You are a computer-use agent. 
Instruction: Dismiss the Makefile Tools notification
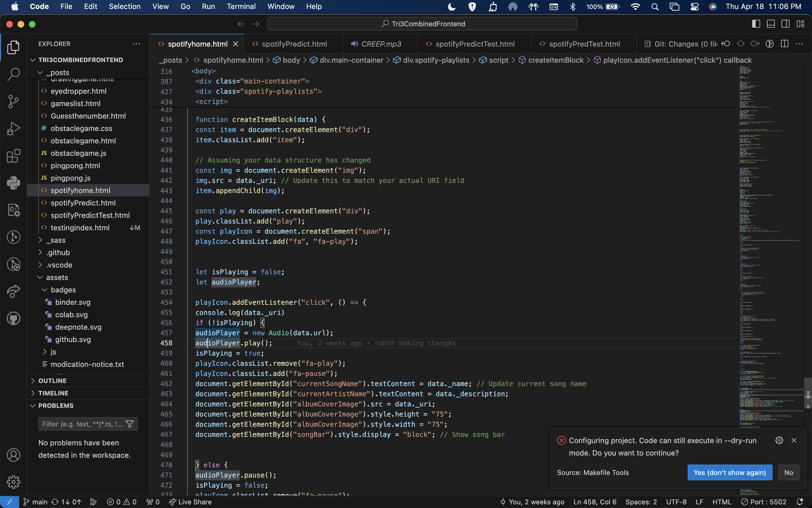pos(794,440)
